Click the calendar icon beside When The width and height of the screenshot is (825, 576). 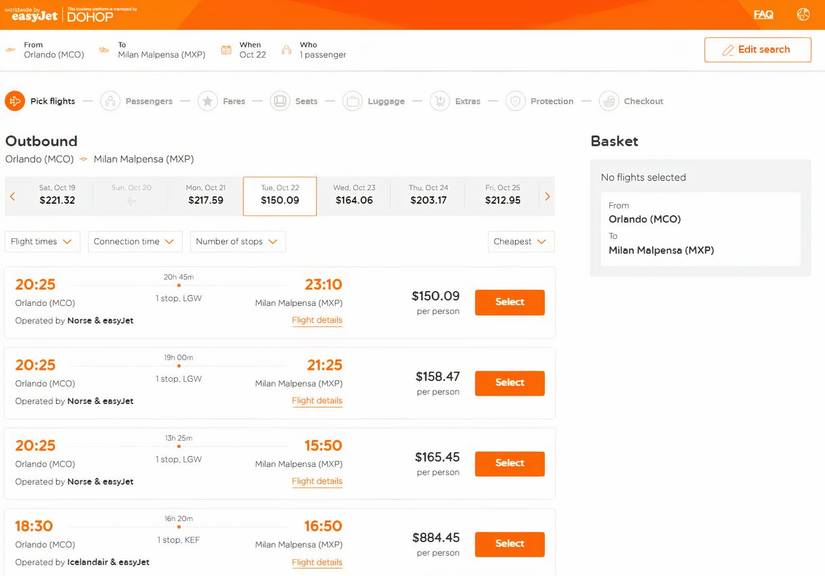[x=226, y=50]
